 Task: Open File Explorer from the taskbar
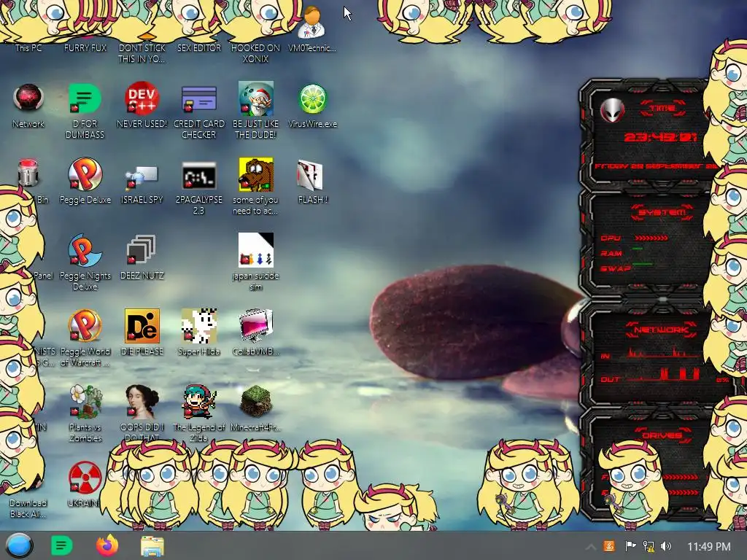pyautogui.click(x=152, y=546)
